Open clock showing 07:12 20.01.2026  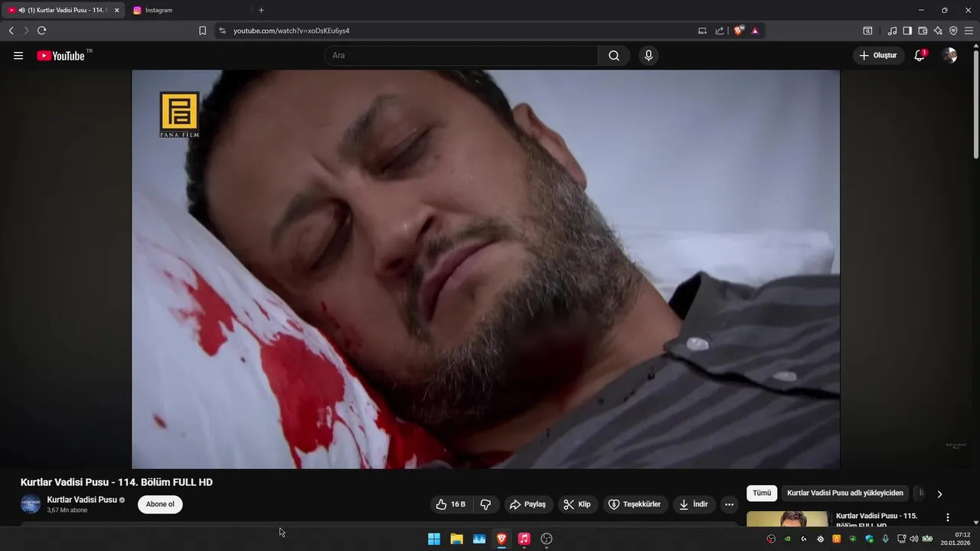coord(957,539)
